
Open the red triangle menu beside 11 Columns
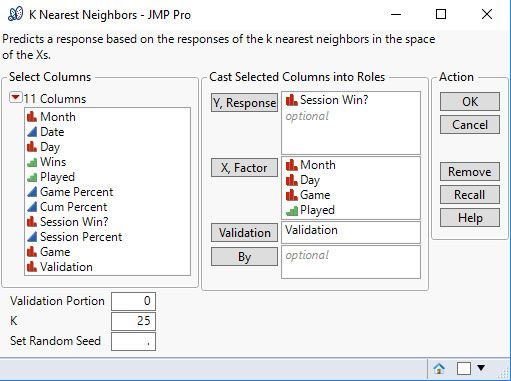pos(15,98)
